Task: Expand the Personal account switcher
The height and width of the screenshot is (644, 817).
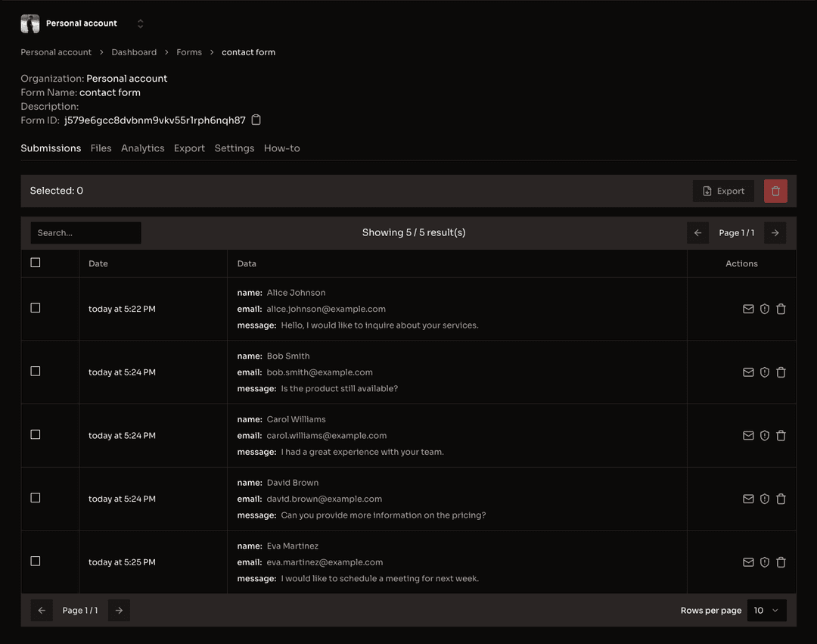Action: [140, 23]
